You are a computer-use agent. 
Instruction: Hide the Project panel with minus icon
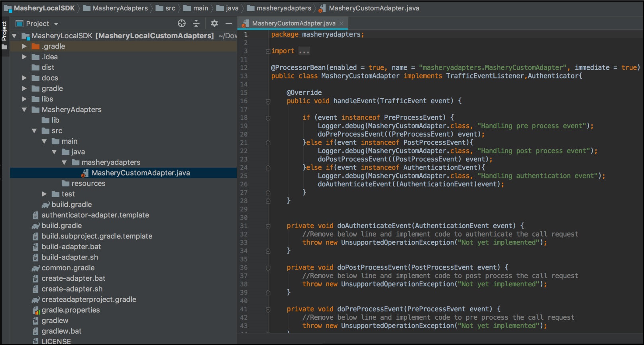229,23
